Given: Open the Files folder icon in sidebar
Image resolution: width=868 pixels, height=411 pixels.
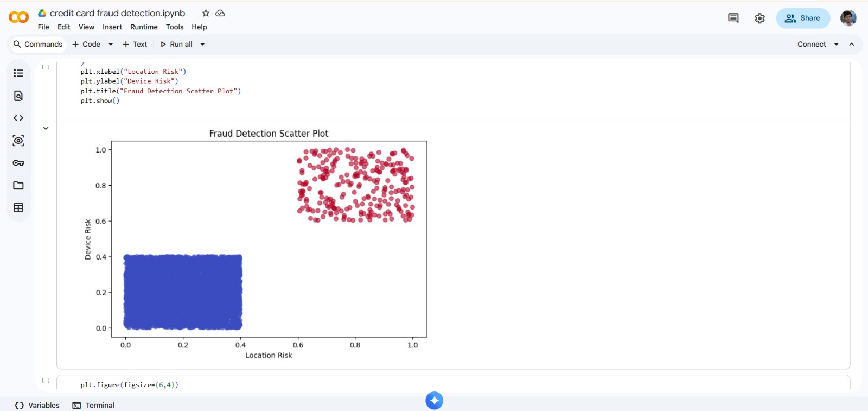Looking at the screenshot, I should click(18, 186).
